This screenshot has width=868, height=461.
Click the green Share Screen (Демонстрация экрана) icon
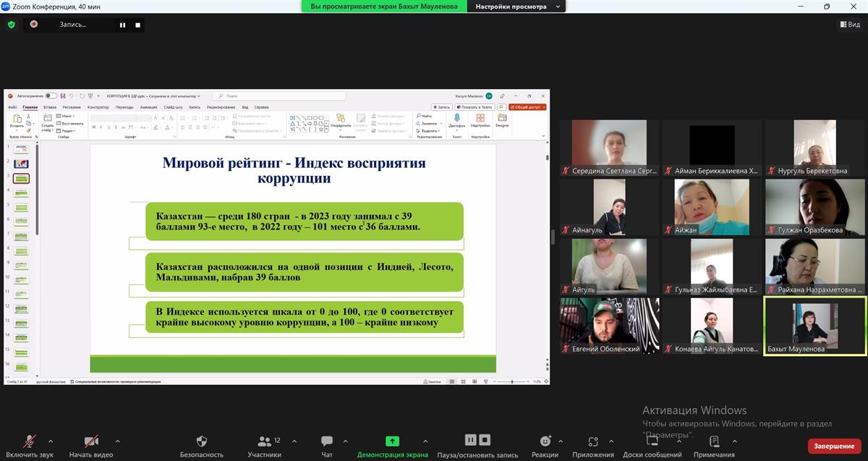[392, 441]
